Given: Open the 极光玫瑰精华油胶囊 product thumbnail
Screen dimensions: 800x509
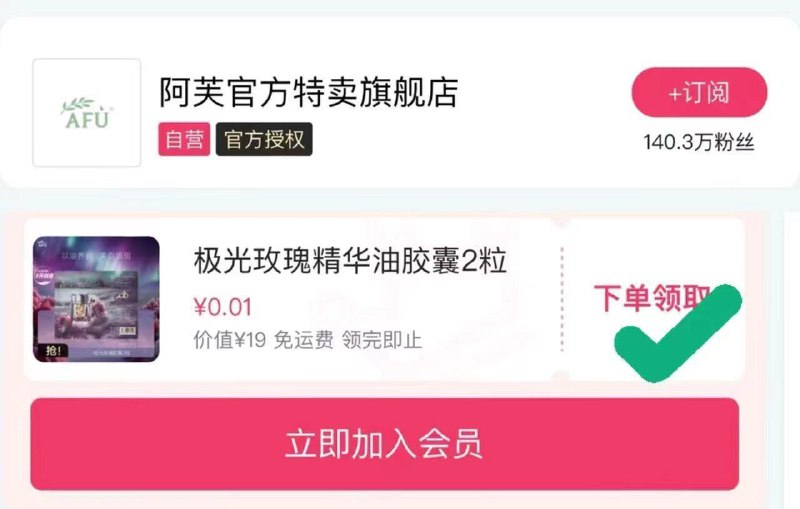Looking at the screenshot, I should click(x=96, y=299).
